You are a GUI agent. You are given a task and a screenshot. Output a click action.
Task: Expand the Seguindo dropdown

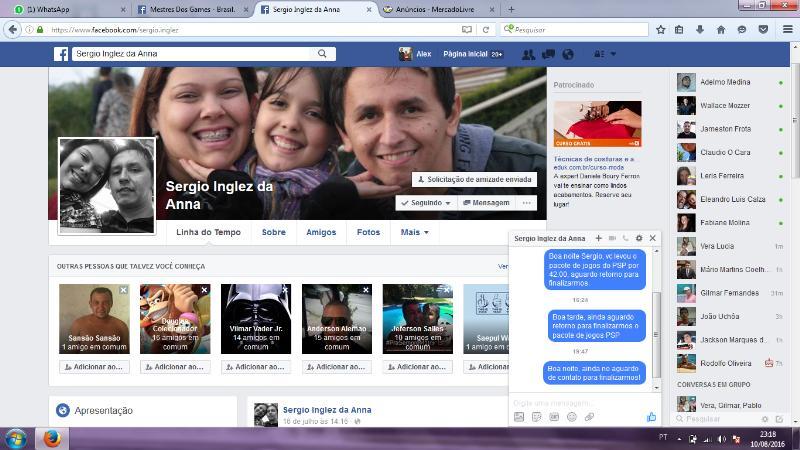tap(425, 202)
